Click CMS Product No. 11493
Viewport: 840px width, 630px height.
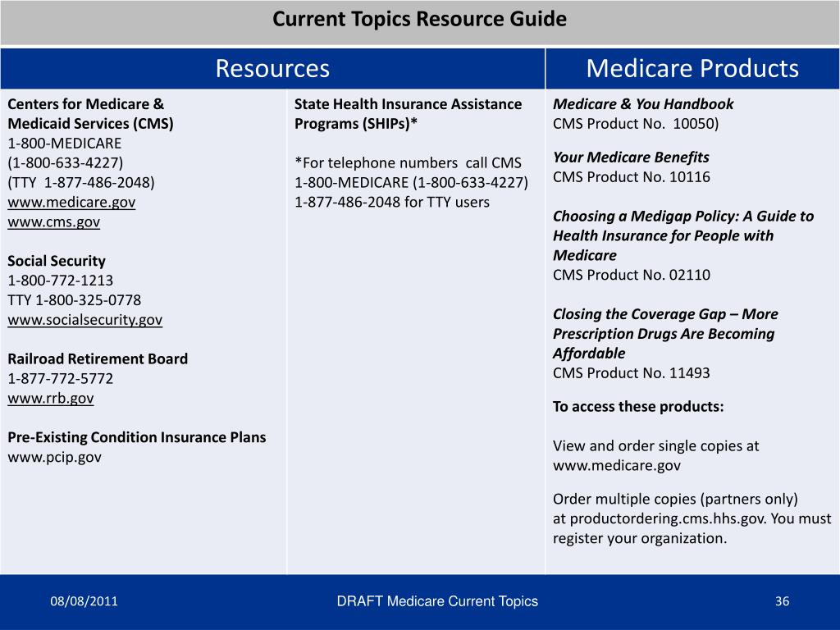click(632, 373)
